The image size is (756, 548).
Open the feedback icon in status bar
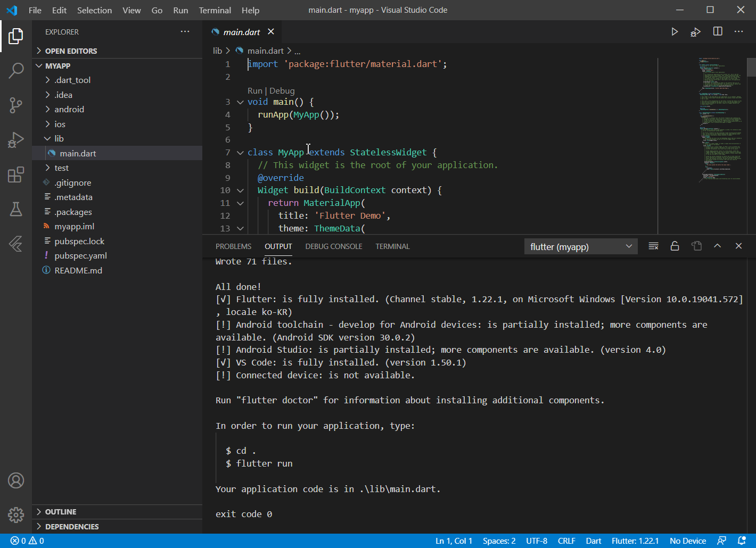[722, 541]
